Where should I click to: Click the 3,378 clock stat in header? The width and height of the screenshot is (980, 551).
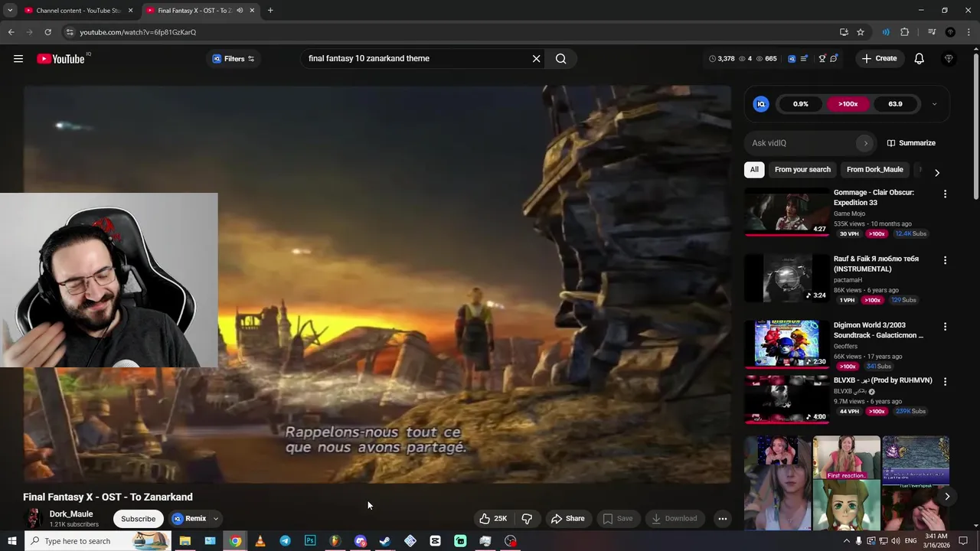click(x=721, y=58)
